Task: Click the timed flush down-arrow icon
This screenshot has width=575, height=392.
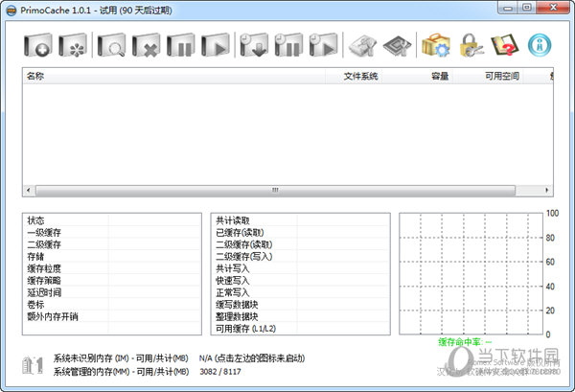Action: click(254, 45)
